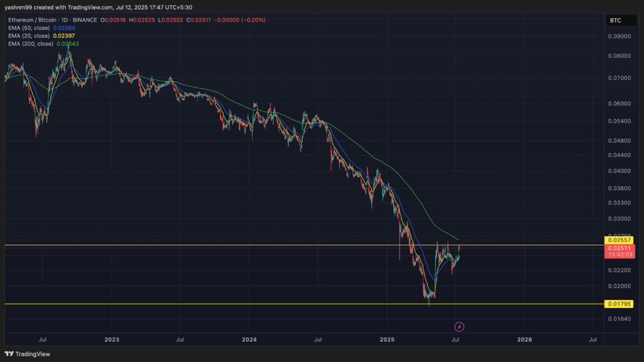
Task: Click the EMA 20 value 0.02397
Action: pyautogui.click(x=64, y=36)
